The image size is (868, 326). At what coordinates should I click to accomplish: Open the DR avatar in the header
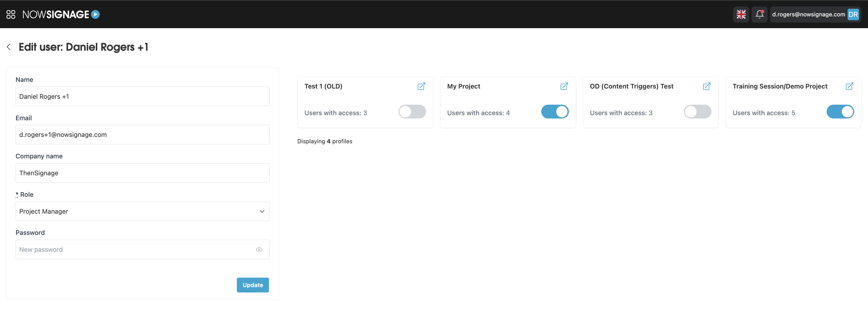[853, 14]
